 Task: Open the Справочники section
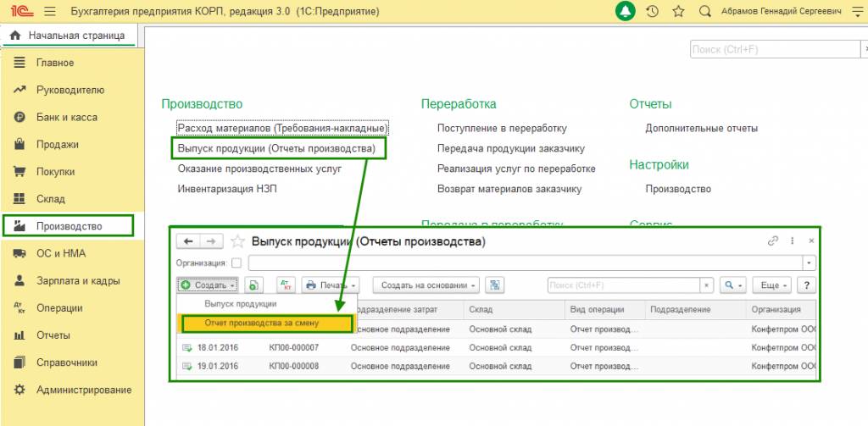[x=66, y=362]
